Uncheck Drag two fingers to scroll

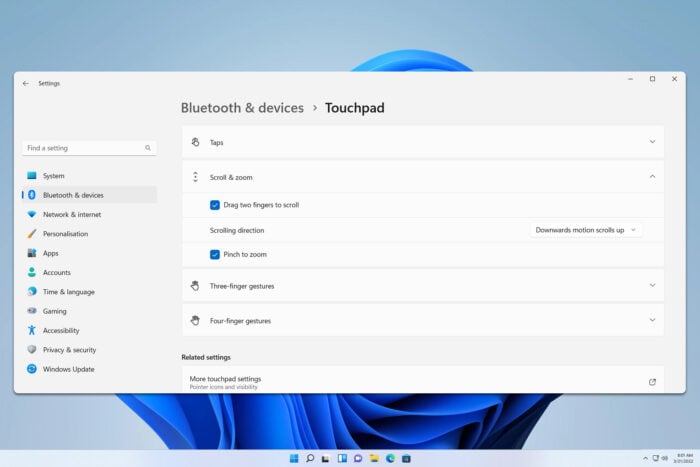coord(215,205)
